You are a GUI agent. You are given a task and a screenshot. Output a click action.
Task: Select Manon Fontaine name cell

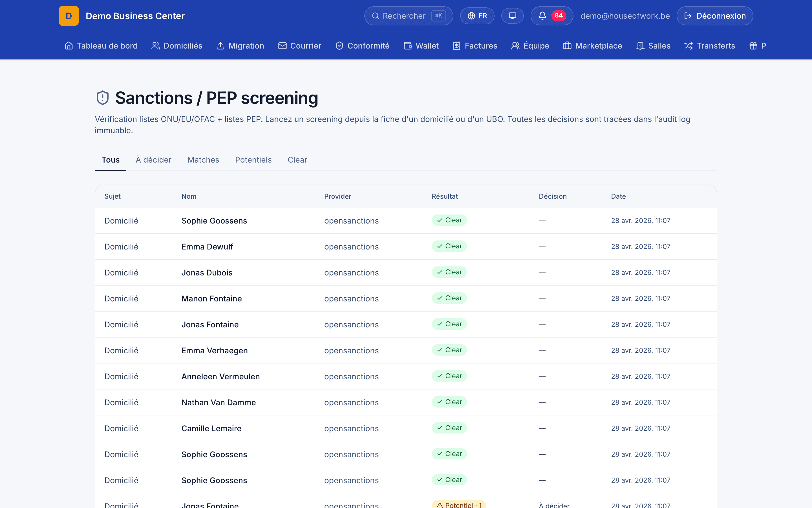click(211, 299)
